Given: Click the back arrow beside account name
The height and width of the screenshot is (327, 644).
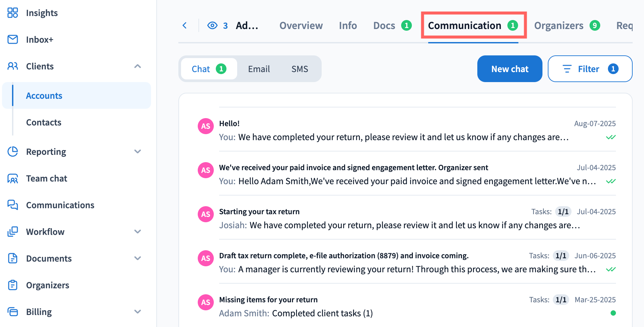Looking at the screenshot, I should 185,25.
